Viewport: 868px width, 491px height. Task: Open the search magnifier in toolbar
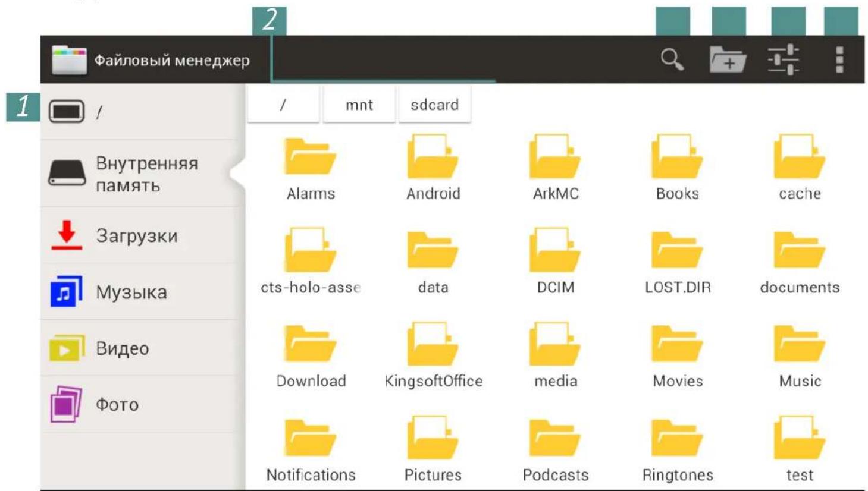click(672, 59)
